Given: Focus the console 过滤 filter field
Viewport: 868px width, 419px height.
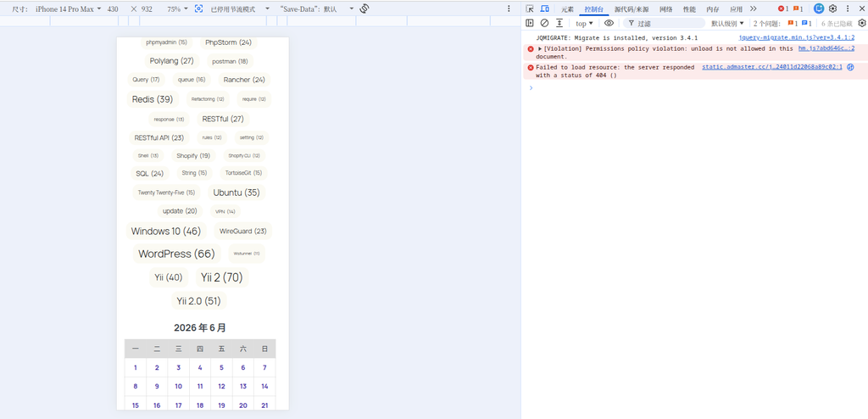Looking at the screenshot, I should point(665,23).
